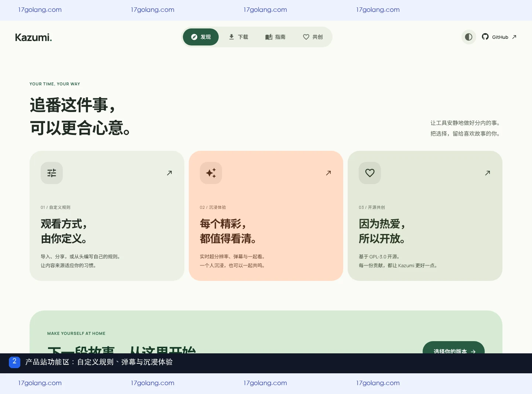Image resolution: width=532 pixels, height=394 pixels.
Task: Toggle dark/light theme button
Action: [x=468, y=37]
